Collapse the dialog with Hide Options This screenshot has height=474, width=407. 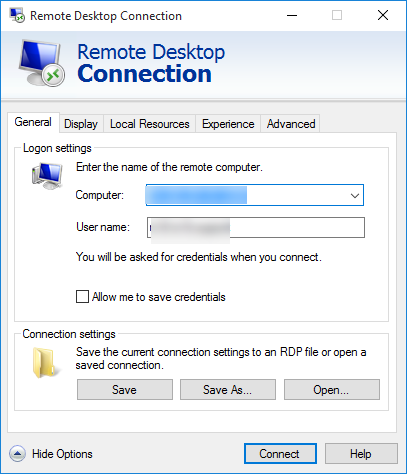(62, 454)
